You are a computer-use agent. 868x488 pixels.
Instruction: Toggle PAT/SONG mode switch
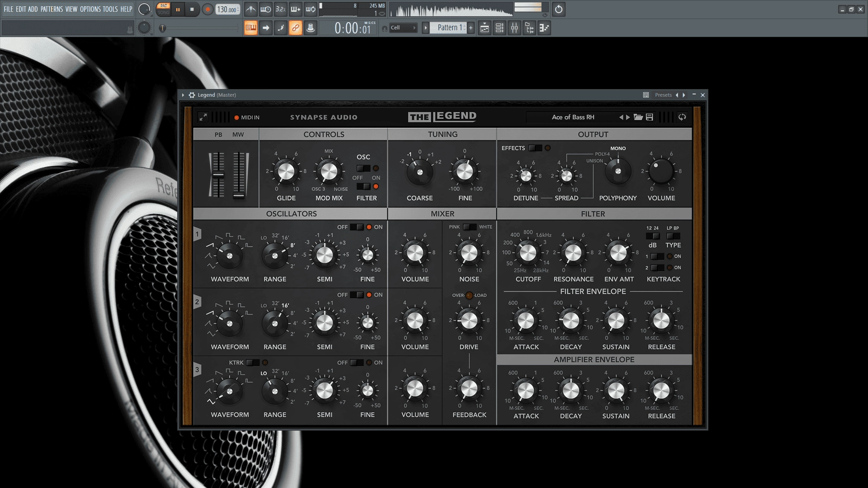[x=164, y=9]
